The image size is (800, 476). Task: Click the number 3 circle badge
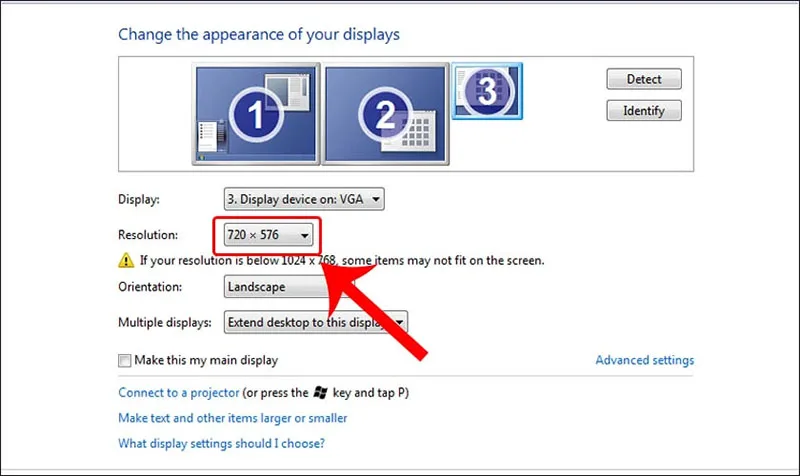click(487, 90)
